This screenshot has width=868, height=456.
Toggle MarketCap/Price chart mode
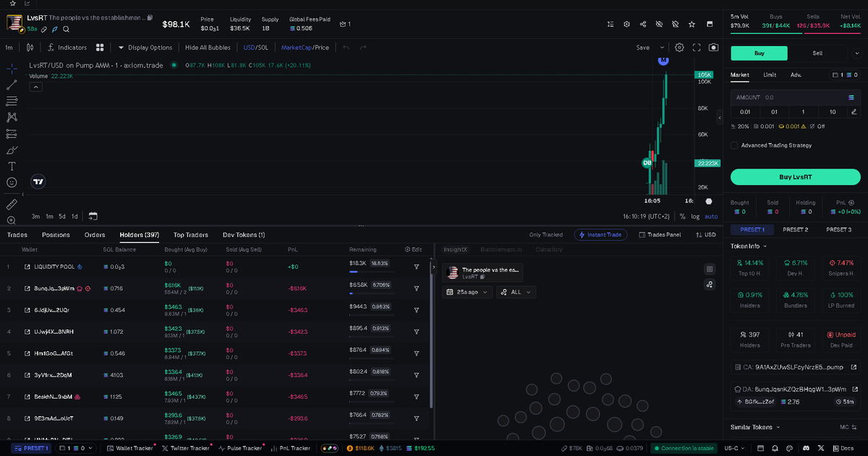pyautogui.click(x=305, y=48)
